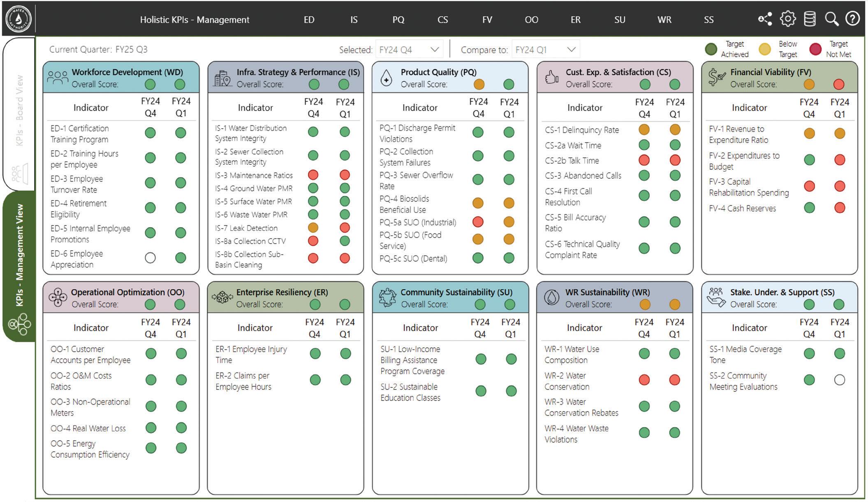Click the database icon in header
The width and height of the screenshot is (868, 502).
809,19
